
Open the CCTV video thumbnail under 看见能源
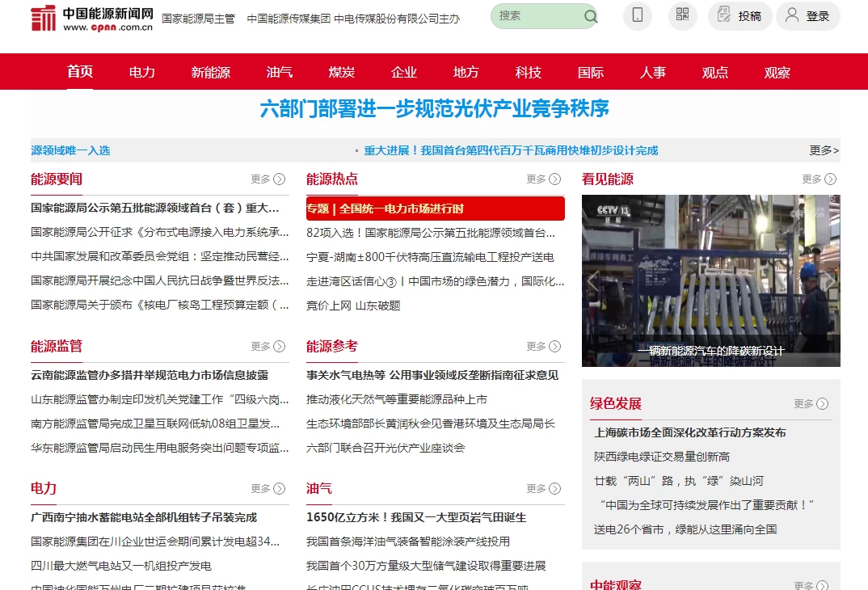710,280
